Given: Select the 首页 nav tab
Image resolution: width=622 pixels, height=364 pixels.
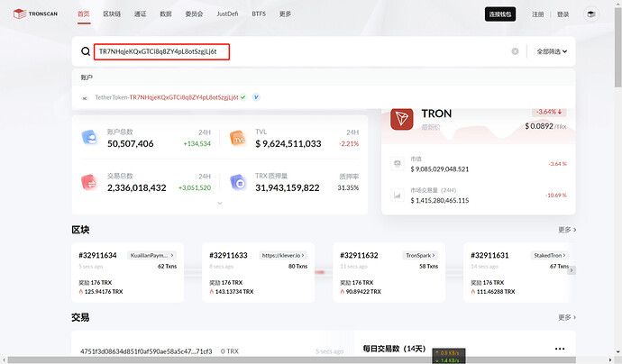Looking at the screenshot, I should click(x=84, y=14).
